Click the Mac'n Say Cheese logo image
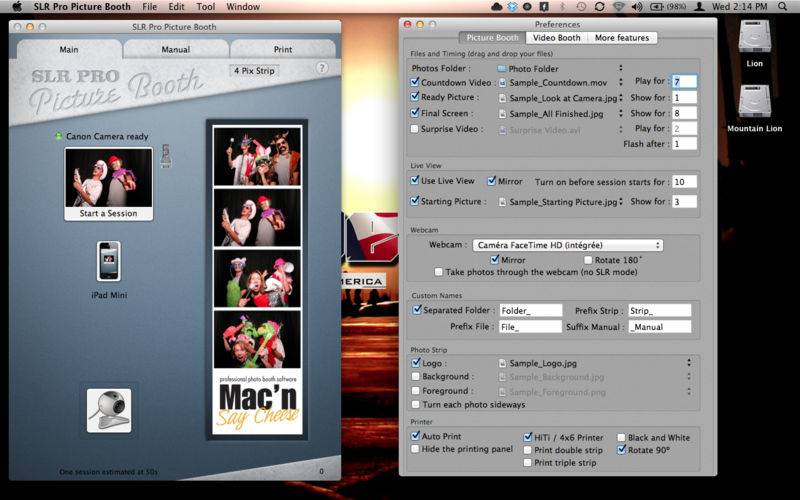The width and height of the screenshot is (800, 500). pyautogui.click(x=258, y=403)
